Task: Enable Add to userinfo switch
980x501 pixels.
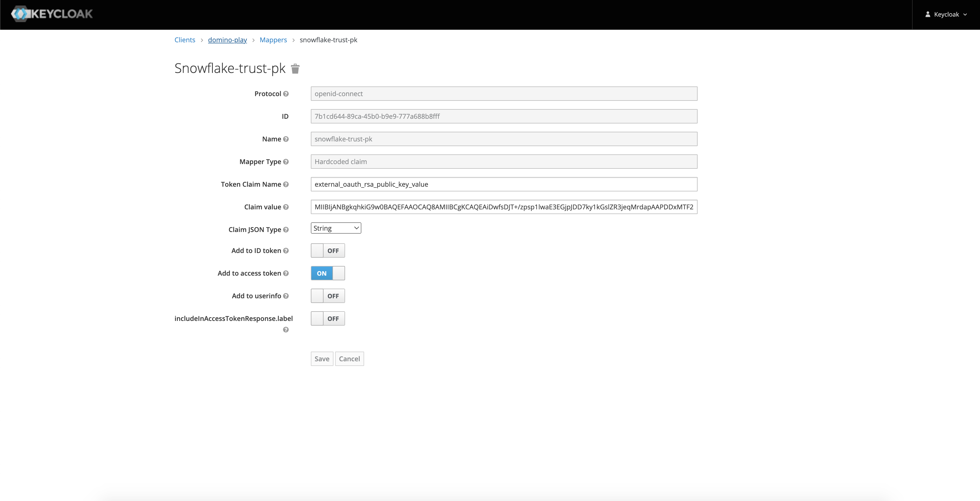Action: coord(328,296)
